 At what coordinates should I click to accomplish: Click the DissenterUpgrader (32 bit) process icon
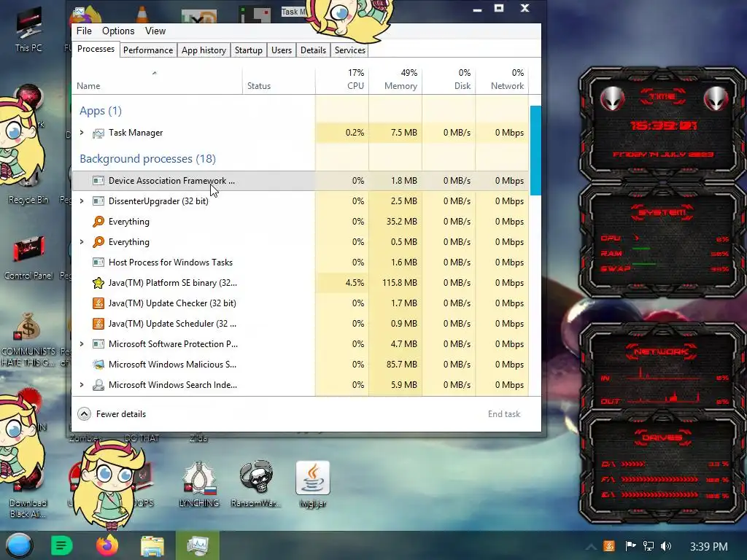(x=98, y=201)
